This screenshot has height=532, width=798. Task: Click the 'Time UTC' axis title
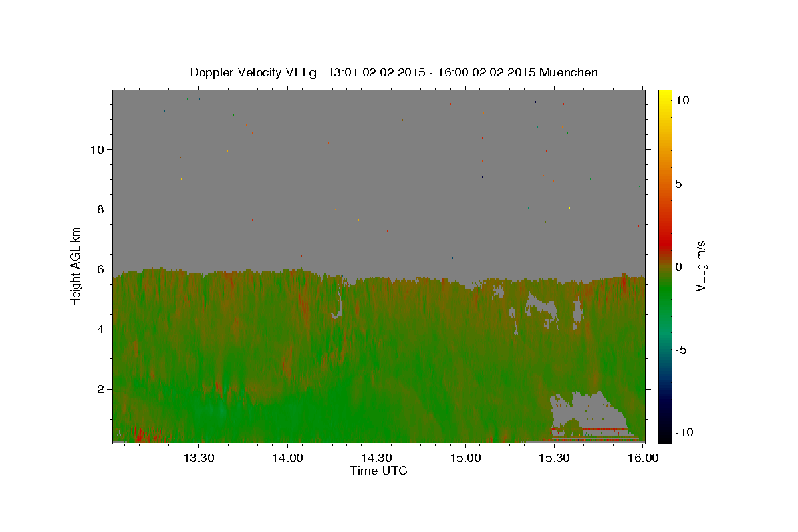click(x=378, y=471)
